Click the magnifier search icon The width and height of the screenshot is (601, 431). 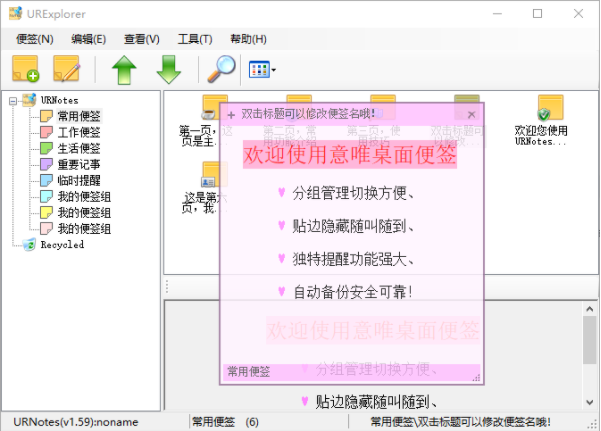point(221,69)
